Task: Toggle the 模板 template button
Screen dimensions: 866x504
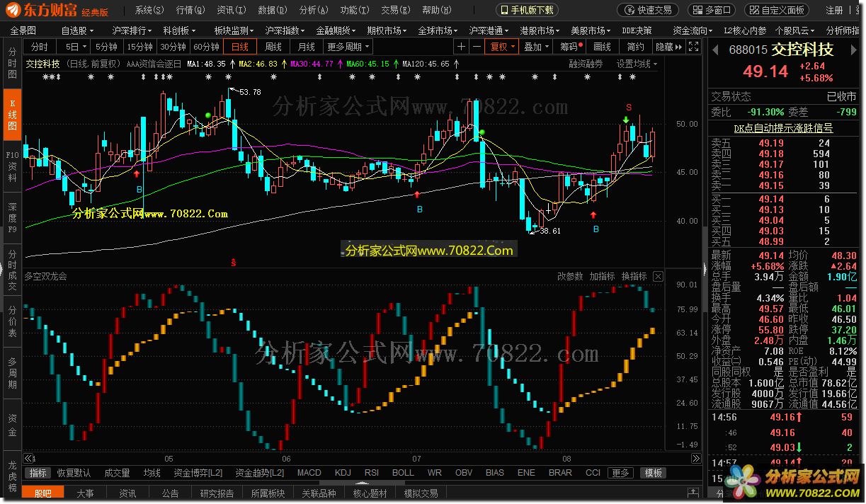Action: point(652,473)
